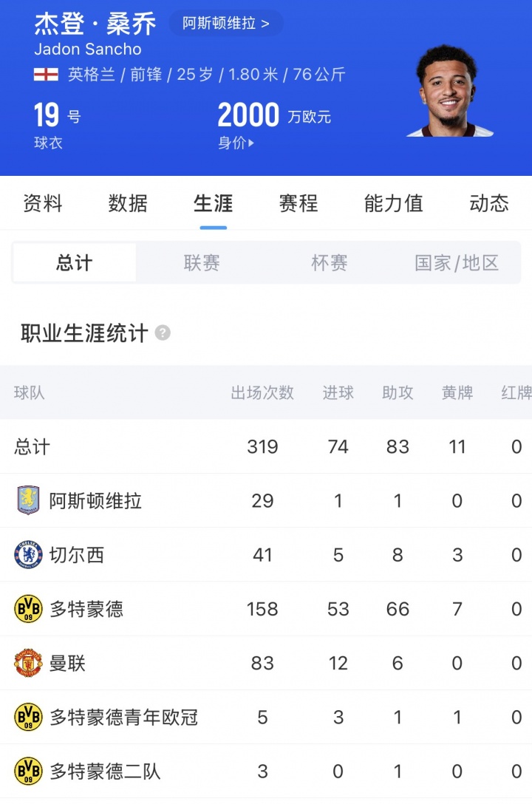Switch to the 数据 tab
This screenshot has height=804, width=532.
128,203
